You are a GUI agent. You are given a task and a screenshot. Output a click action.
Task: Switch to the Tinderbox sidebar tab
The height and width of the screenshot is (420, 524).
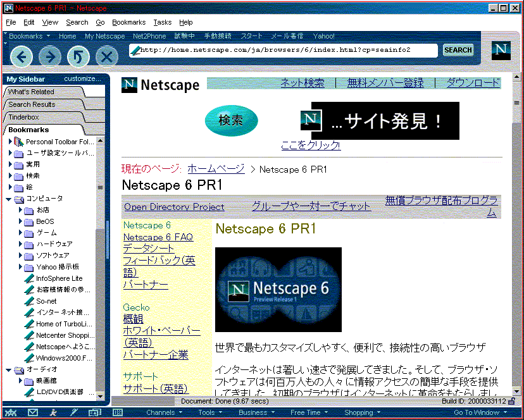(44, 117)
